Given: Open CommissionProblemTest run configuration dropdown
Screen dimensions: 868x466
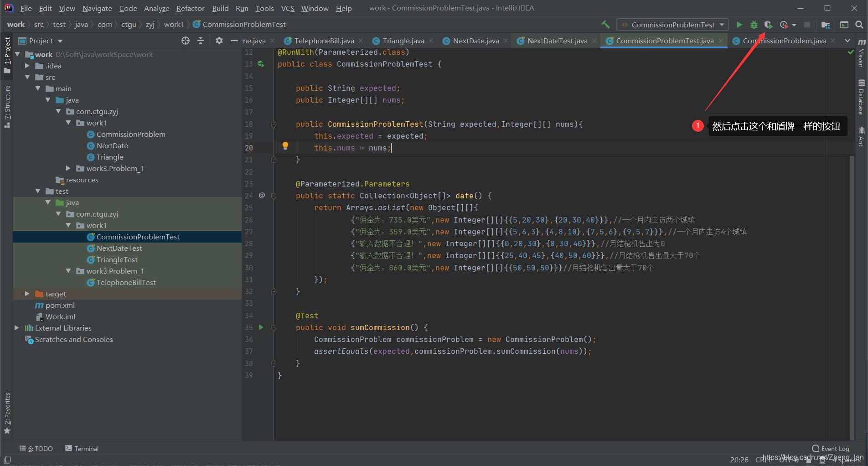Looking at the screenshot, I should pyautogui.click(x=672, y=25).
